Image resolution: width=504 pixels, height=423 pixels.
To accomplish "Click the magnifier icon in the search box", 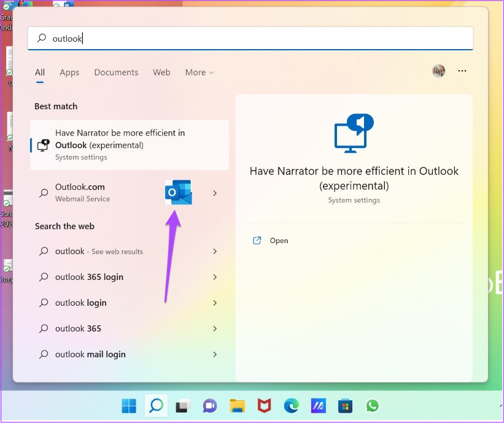I will tap(42, 38).
